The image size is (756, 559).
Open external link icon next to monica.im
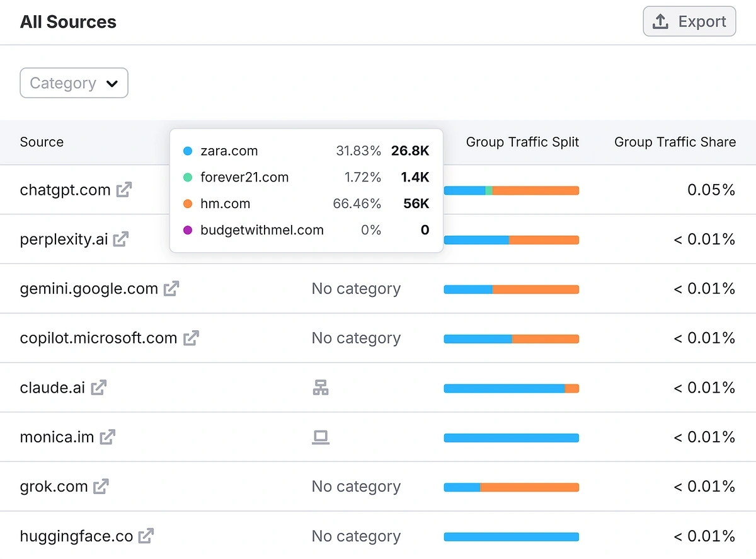point(108,437)
